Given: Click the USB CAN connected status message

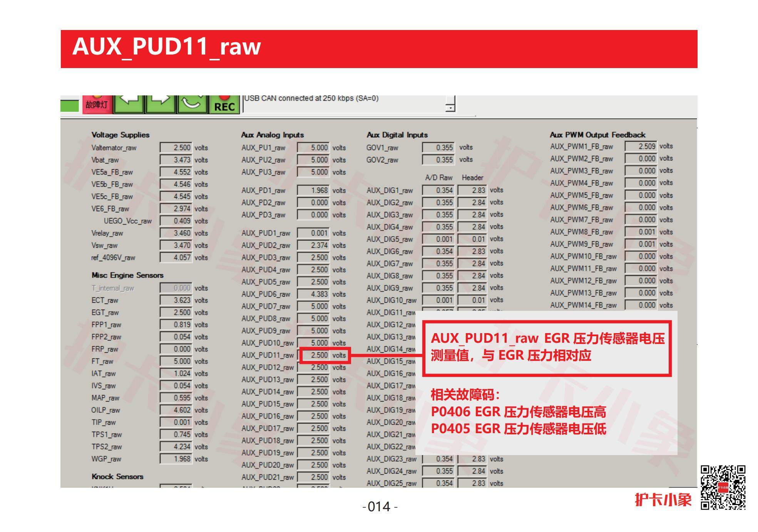Looking at the screenshot, I should [x=311, y=98].
